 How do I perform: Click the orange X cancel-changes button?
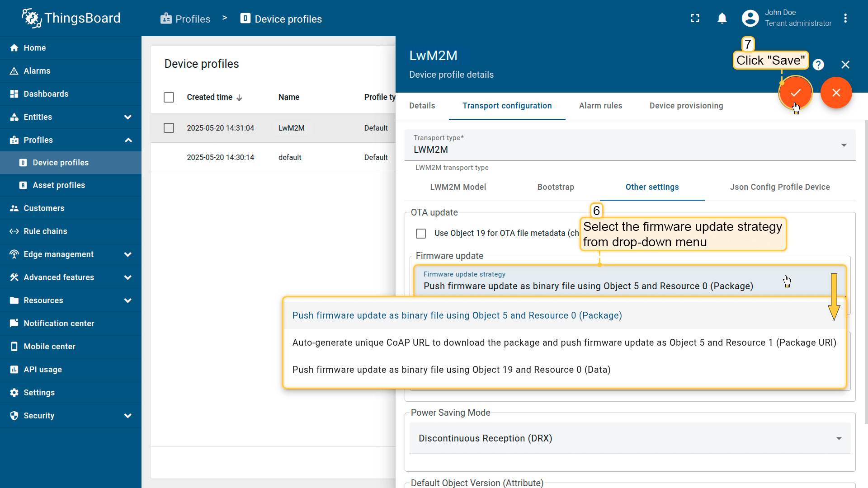pos(836,93)
